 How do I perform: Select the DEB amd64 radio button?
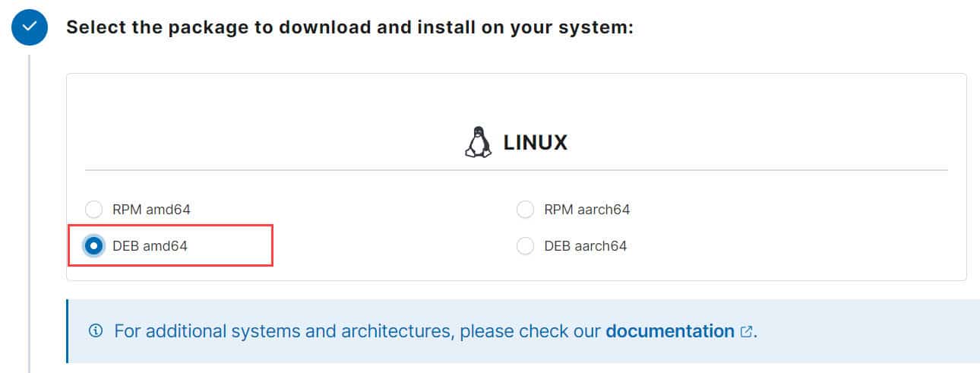click(x=93, y=245)
